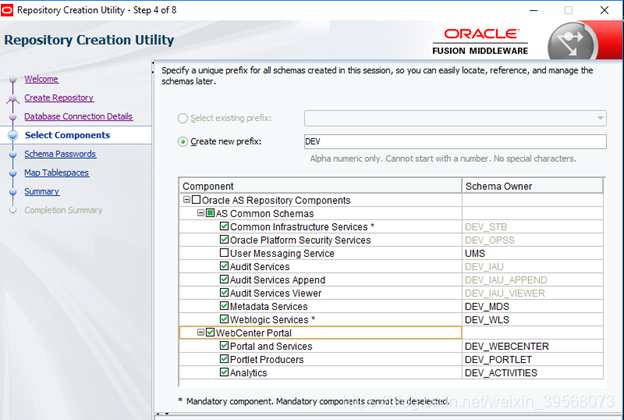Toggle Oracle AS Repository Components checkbox
Viewport: 624px width, 420px height.
point(196,200)
